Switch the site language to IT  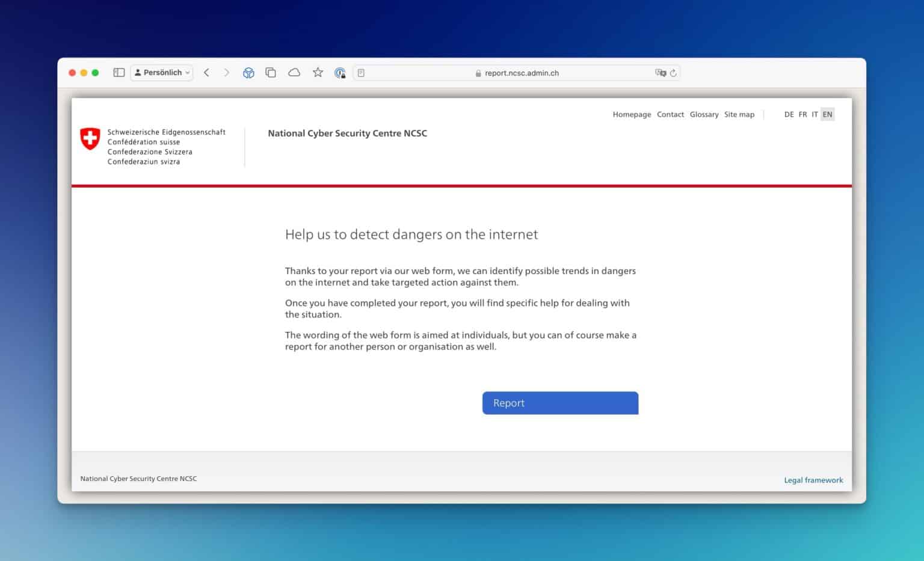pos(815,114)
